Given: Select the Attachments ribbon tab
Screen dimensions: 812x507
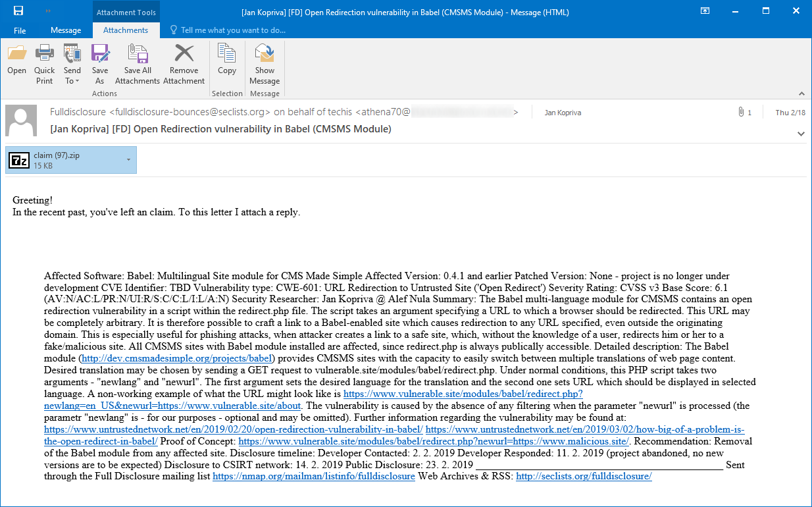Looking at the screenshot, I should coord(126,30).
